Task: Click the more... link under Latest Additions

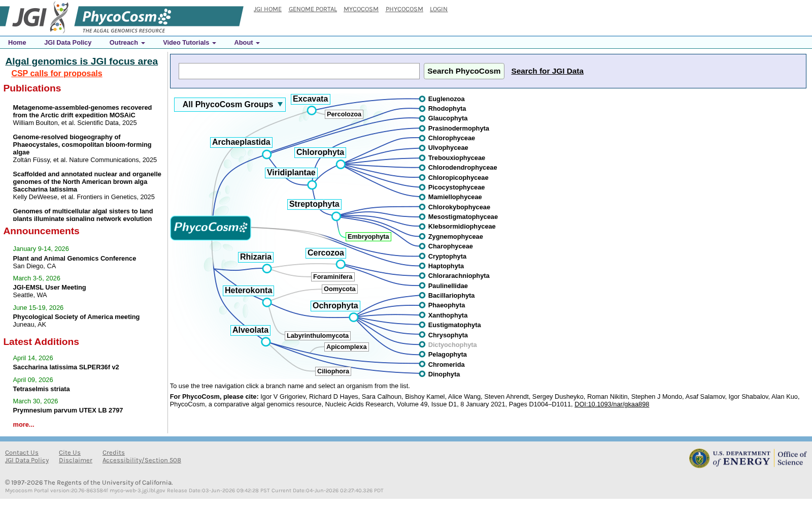Action: pos(23,425)
